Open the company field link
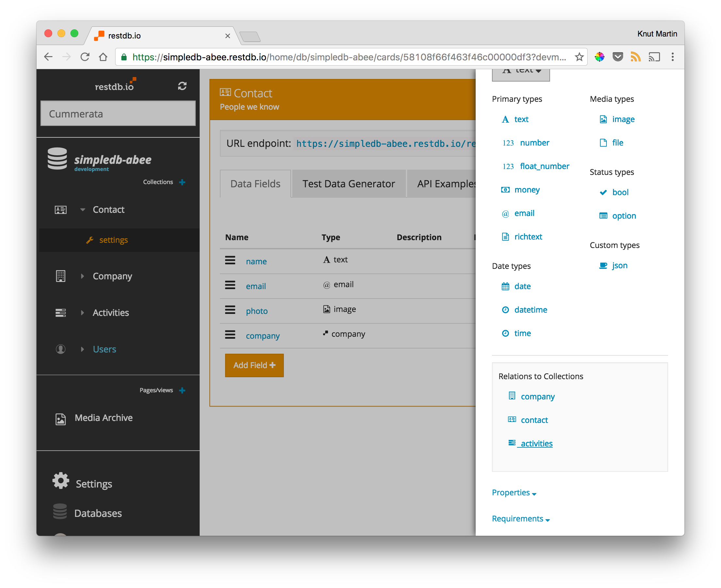The image size is (721, 588). (x=262, y=336)
